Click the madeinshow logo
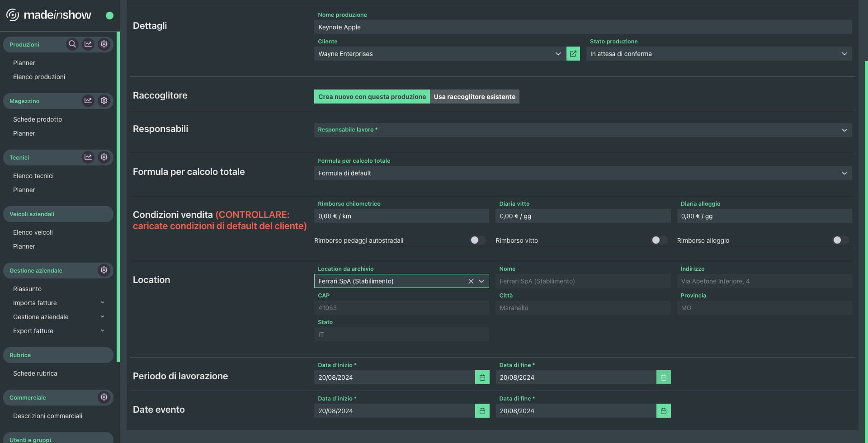868x443 pixels. (x=49, y=15)
